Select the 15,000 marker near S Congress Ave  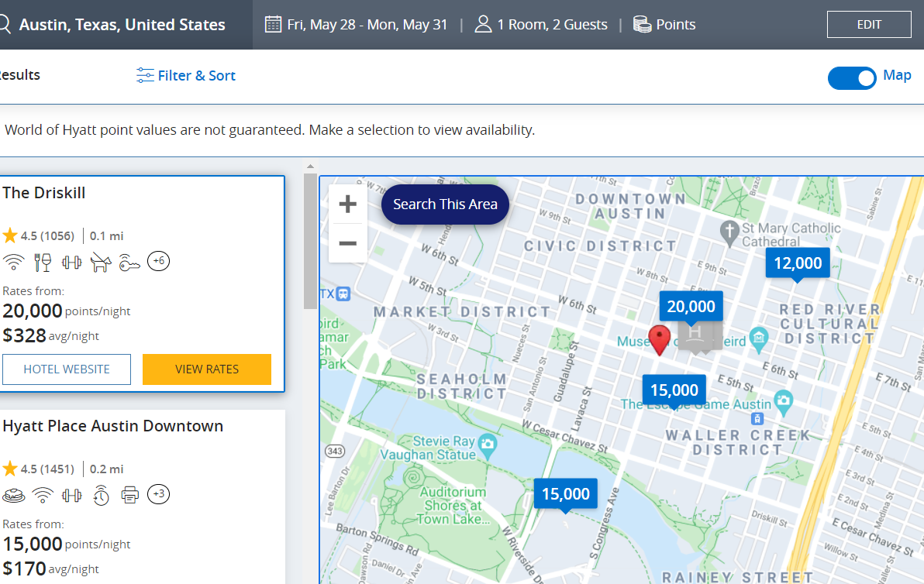(x=566, y=493)
